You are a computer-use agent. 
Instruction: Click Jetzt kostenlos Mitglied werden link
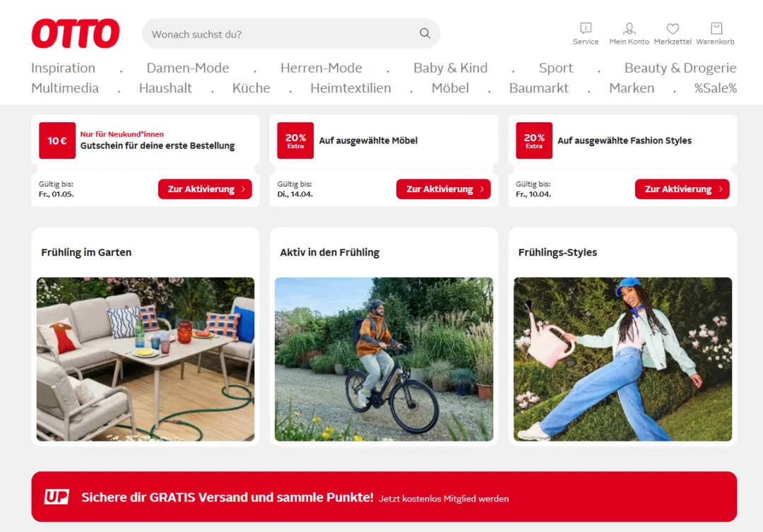tap(444, 498)
